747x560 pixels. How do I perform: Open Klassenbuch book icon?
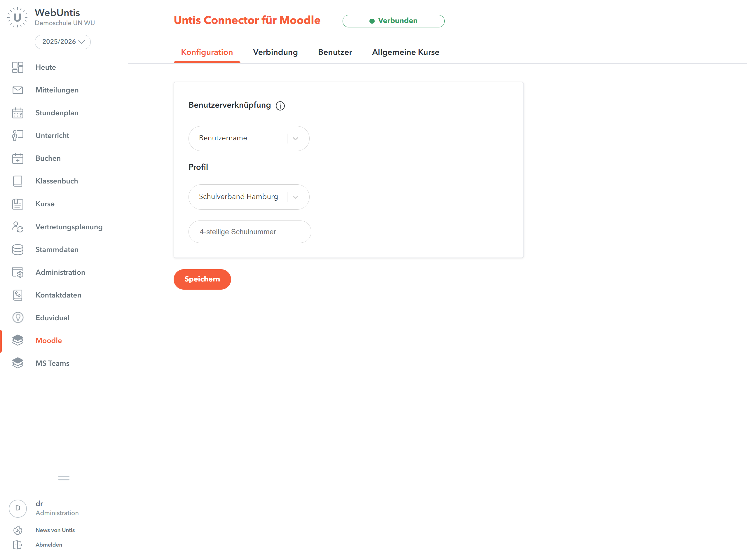point(18,181)
